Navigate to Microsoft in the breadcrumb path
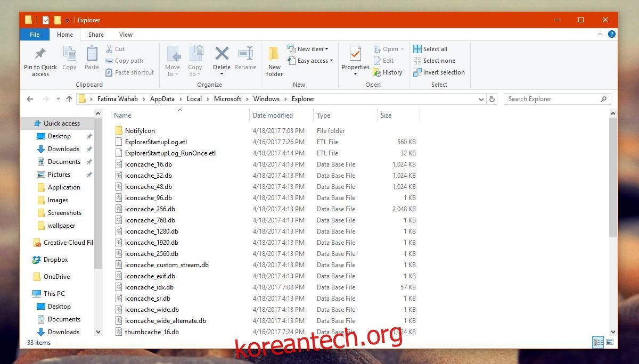The width and height of the screenshot is (639, 364). (x=227, y=99)
